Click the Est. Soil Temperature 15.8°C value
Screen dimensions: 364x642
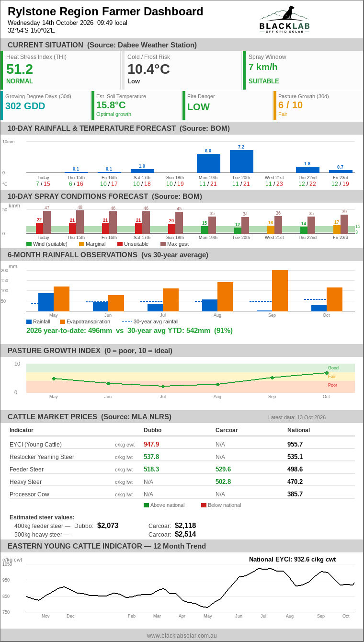point(111,105)
